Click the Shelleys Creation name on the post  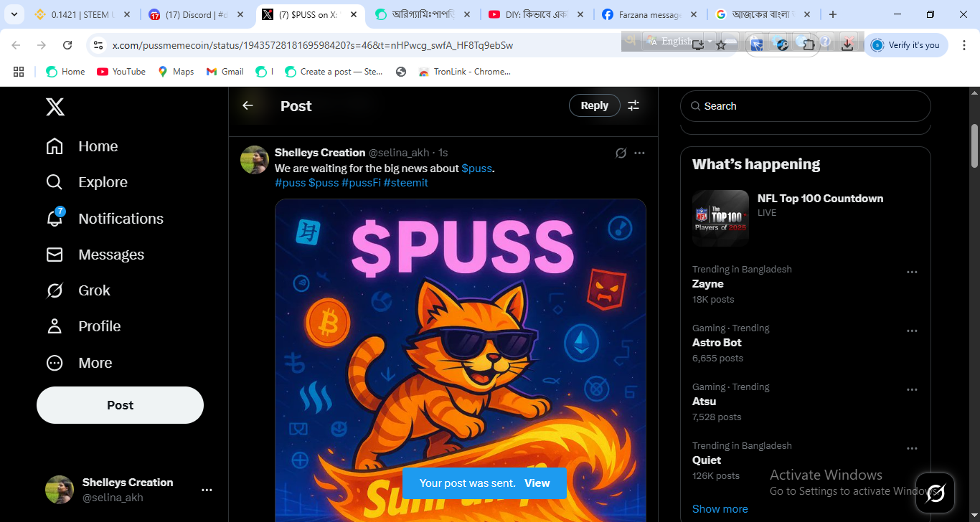click(x=320, y=153)
